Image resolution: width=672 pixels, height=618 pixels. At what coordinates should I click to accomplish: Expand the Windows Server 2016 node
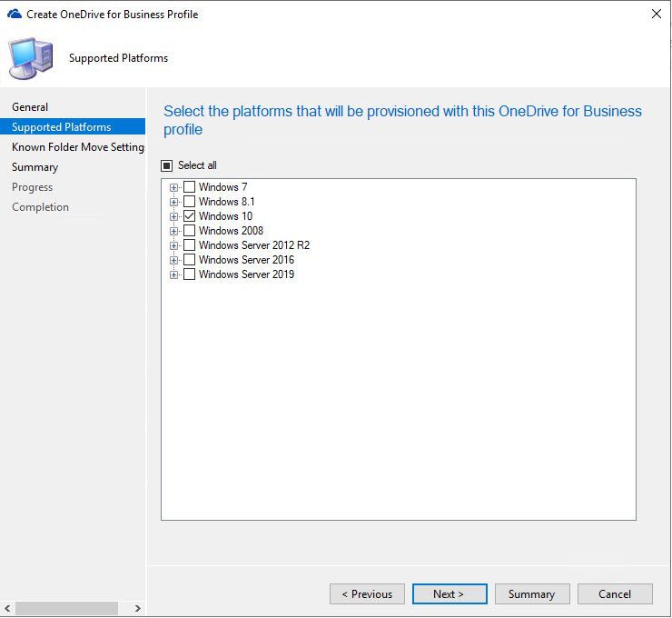pyautogui.click(x=173, y=260)
